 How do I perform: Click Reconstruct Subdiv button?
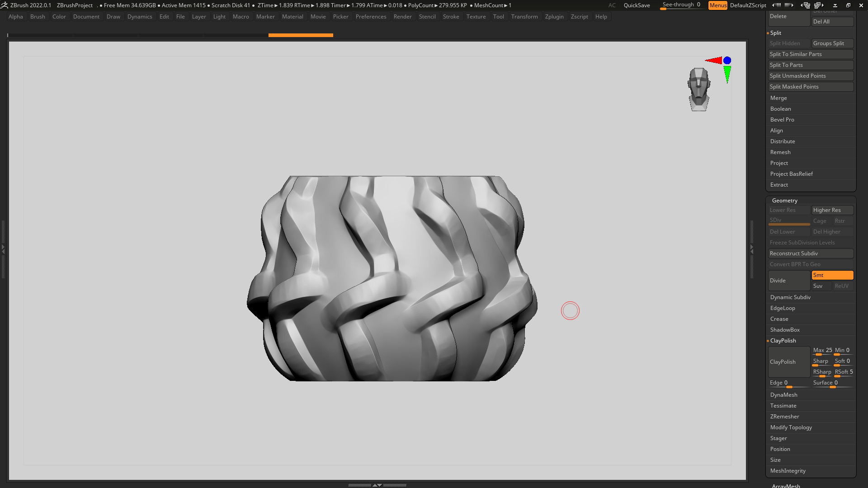coord(811,253)
